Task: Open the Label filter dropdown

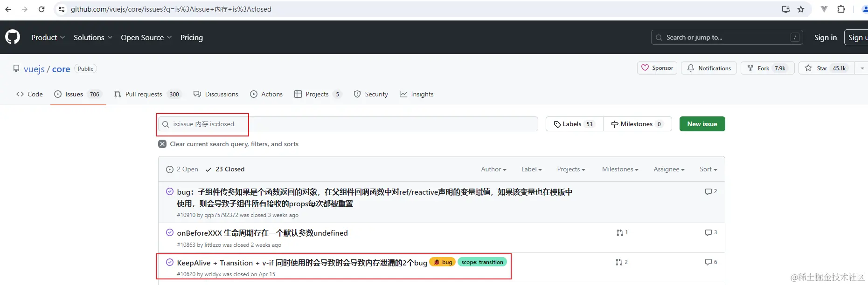Action: (531, 169)
